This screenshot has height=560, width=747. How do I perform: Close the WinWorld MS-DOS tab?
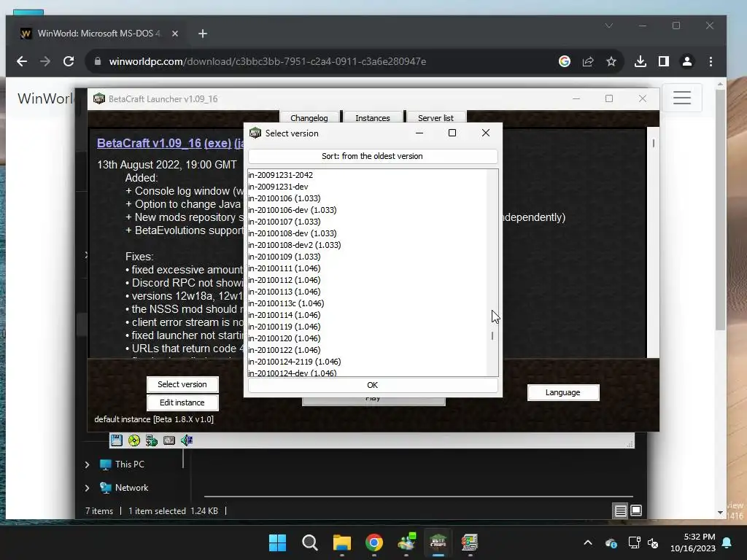pos(175,34)
